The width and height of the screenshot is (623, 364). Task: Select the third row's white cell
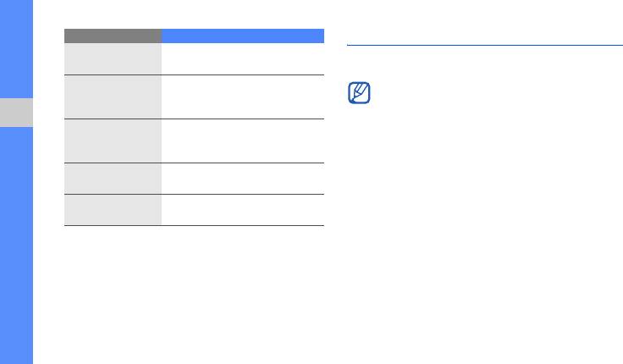[x=243, y=141]
